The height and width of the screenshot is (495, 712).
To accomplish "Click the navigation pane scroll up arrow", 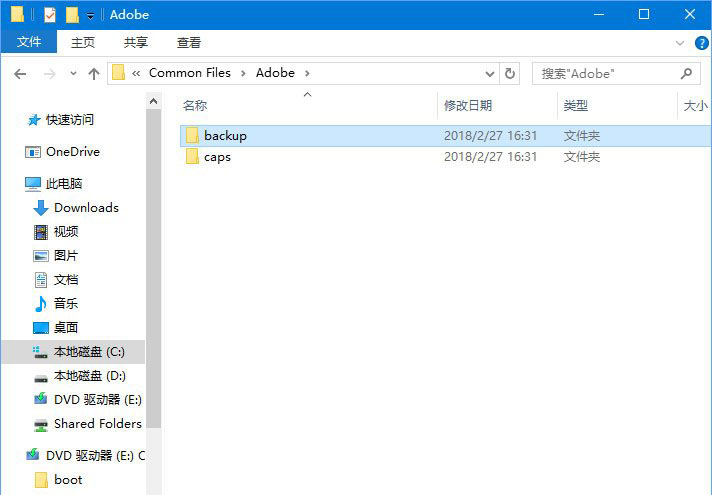I will [153, 101].
